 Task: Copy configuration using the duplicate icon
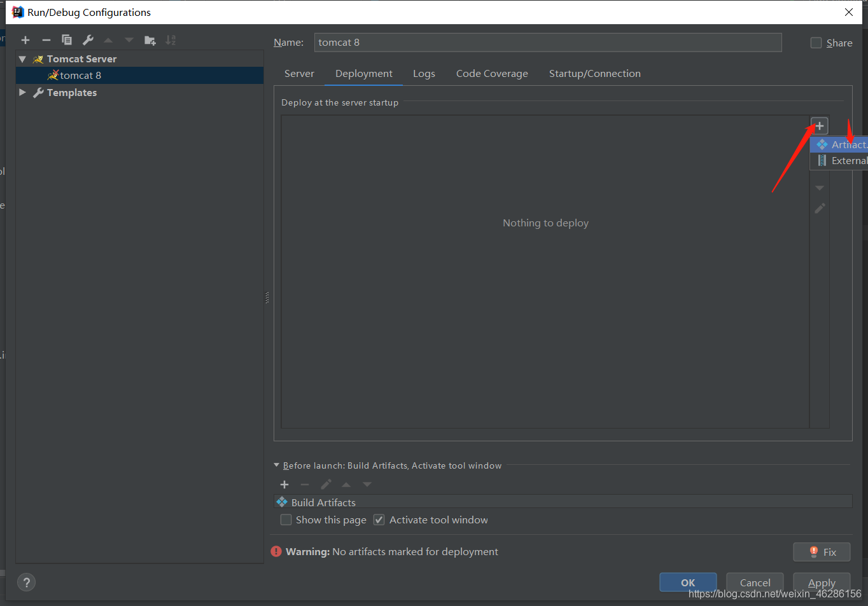click(x=67, y=40)
